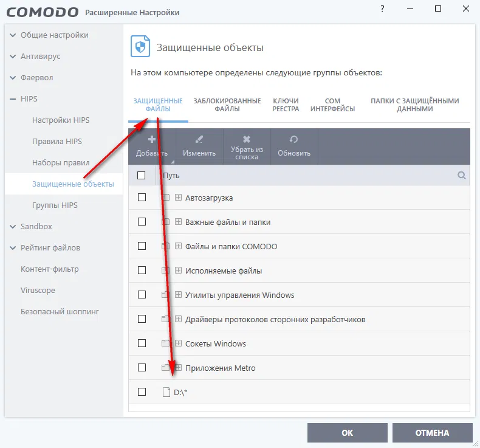
Task: Collapse the HIPS sidebar section
Action: 13,99
